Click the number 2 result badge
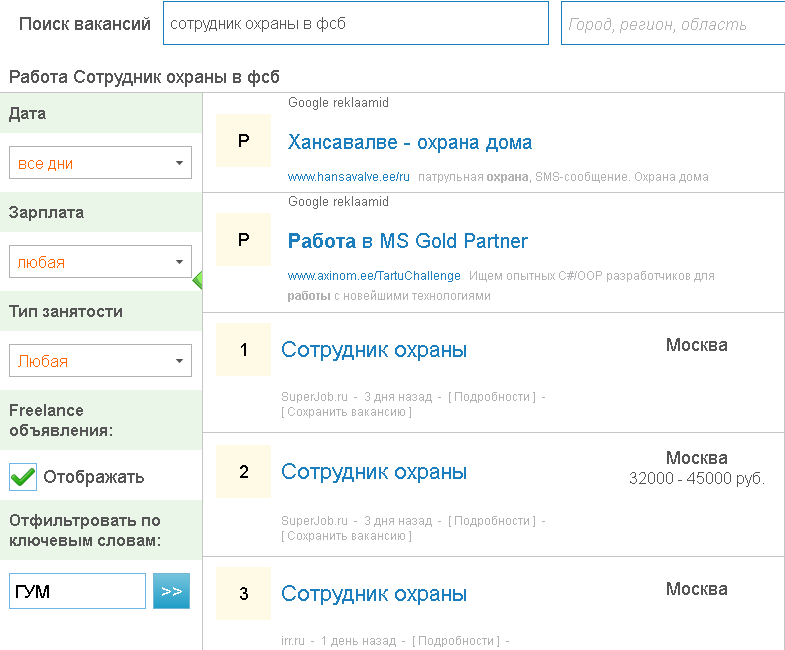 point(243,472)
